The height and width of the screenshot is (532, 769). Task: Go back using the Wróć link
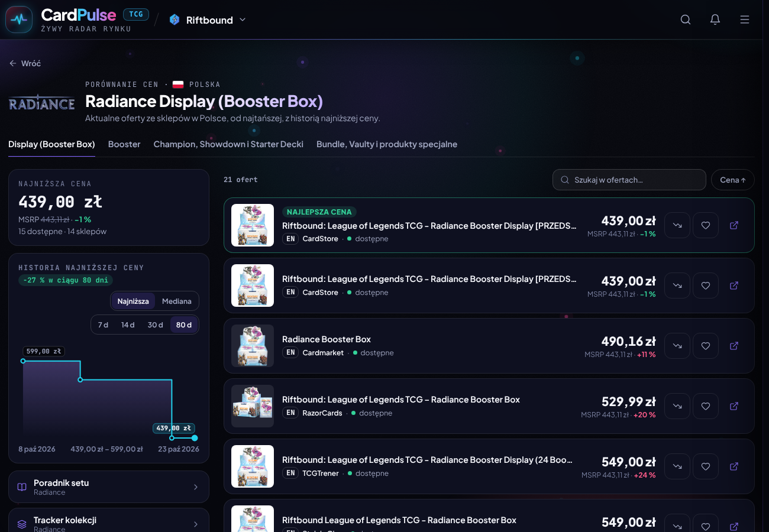point(25,63)
